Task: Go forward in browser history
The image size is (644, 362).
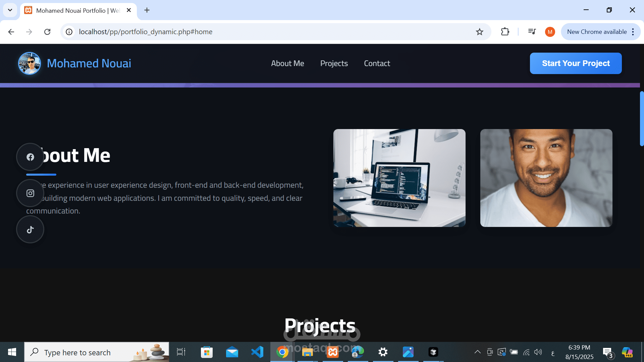Action: [x=29, y=32]
